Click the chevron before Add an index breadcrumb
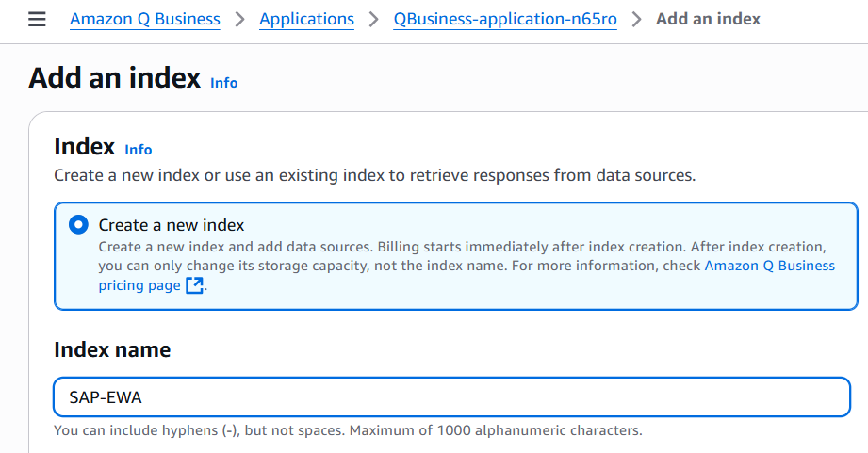868x453 pixels. pos(636,19)
